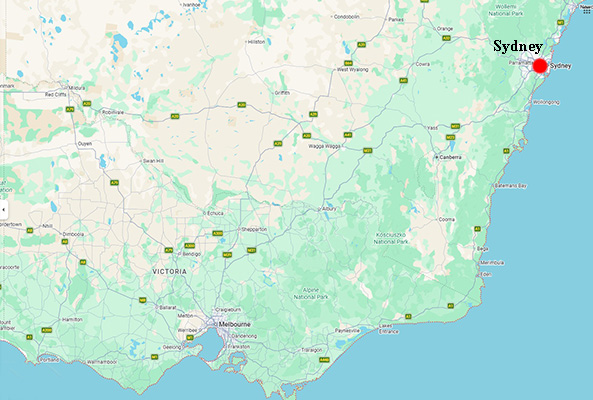The height and width of the screenshot is (400, 593).
Task: Click the Dandenong label
Action: [244, 336]
